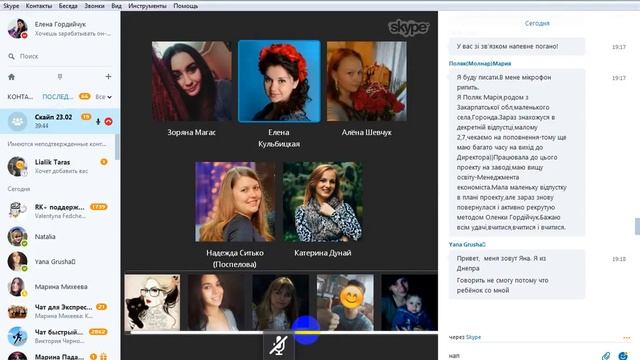Expand the Все filter dropdown
This screenshot has height=360, width=640.
(x=103, y=97)
